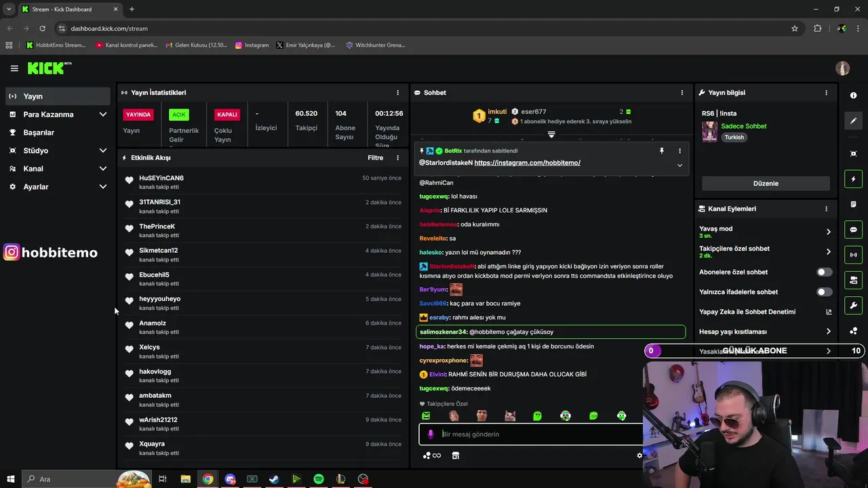Open Hesap yaşı kısıtlaması arrow
Image resolution: width=868 pixels, height=488 pixels.
click(828, 331)
